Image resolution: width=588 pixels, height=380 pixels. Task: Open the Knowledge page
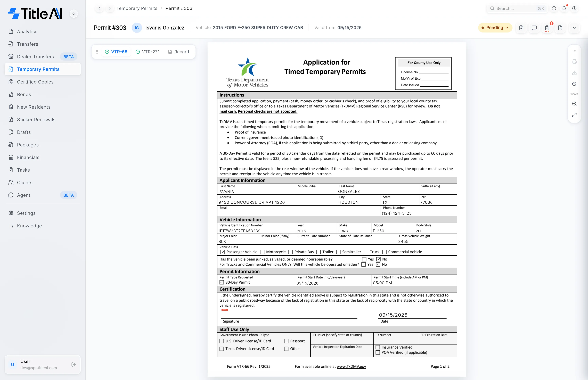tap(43, 226)
